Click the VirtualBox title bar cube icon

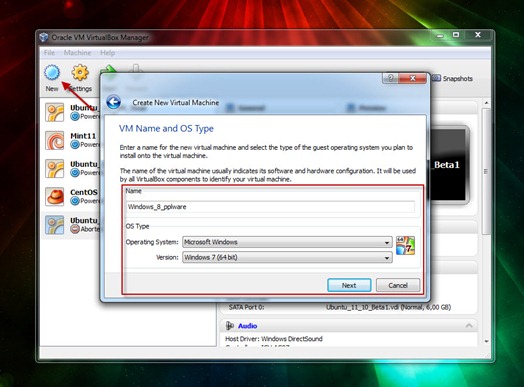pyautogui.click(x=44, y=37)
